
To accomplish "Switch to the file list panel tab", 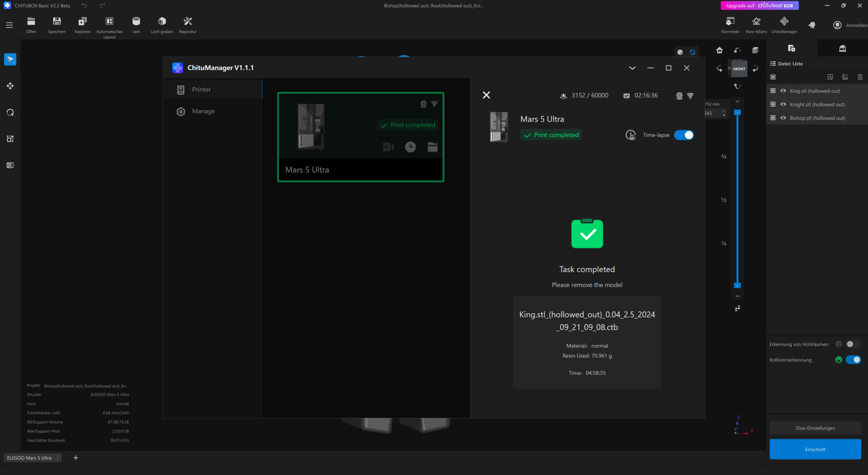I will coord(791,49).
